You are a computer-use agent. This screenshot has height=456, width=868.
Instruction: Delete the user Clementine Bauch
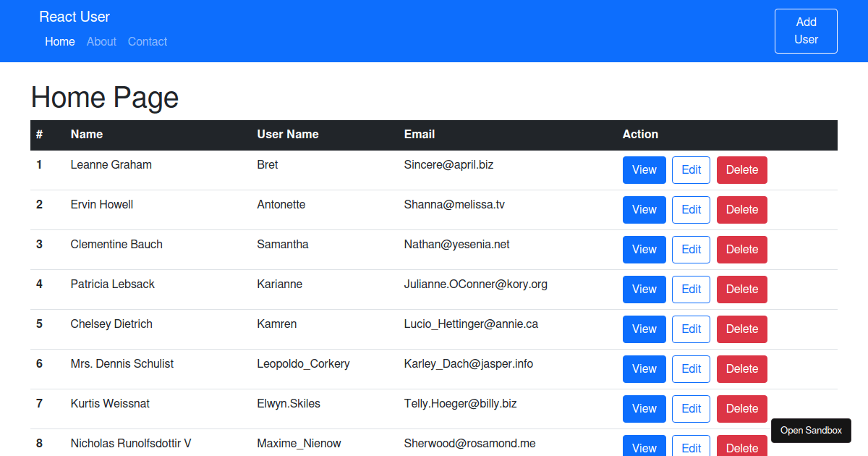(741, 249)
